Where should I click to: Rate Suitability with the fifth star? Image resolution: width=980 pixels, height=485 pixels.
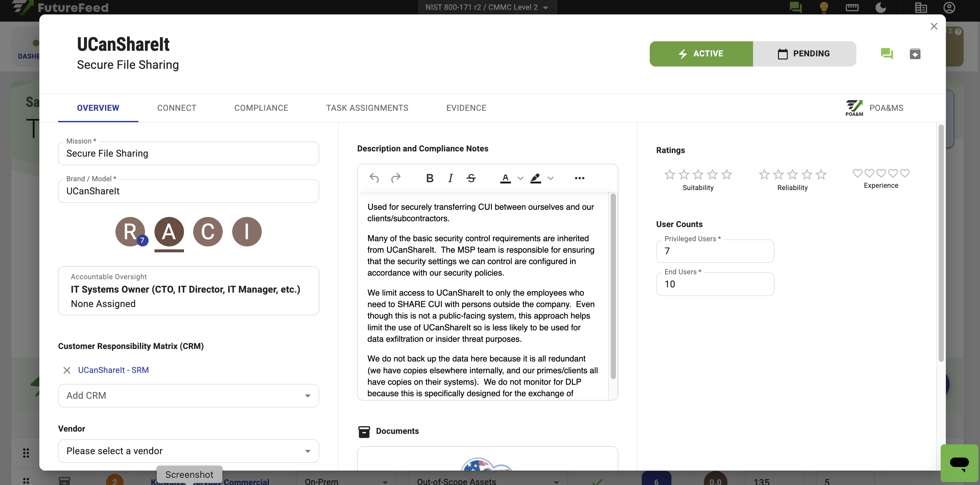[x=726, y=174]
